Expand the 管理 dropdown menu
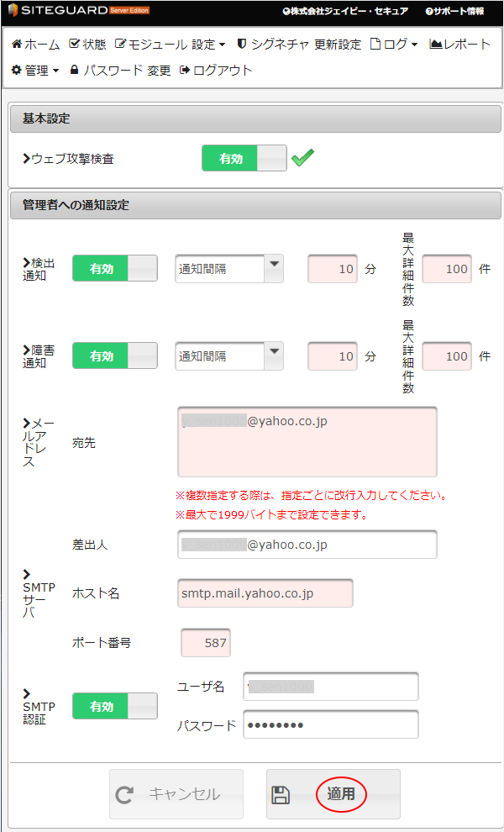Image resolution: width=504 pixels, height=832 pixels. (x=35, y=70)
